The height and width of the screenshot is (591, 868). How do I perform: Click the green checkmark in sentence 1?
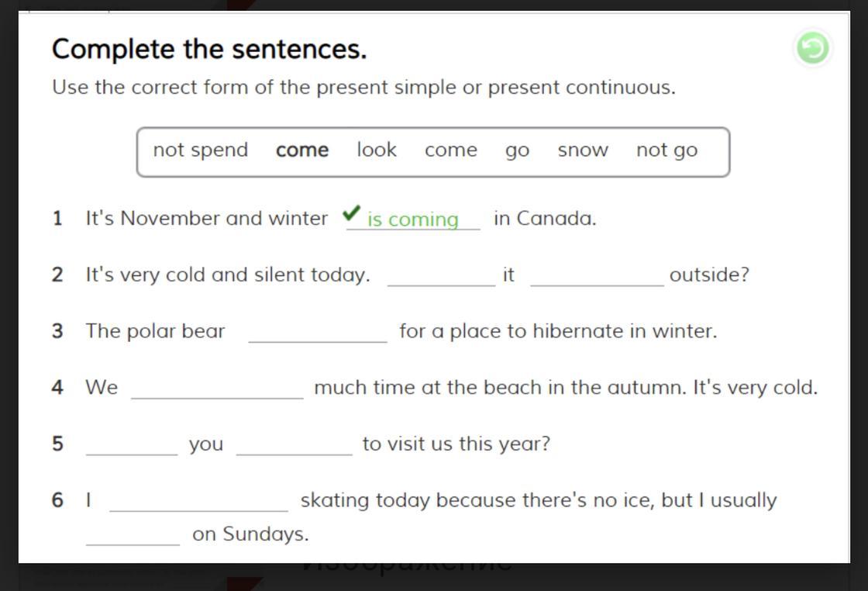352,213
